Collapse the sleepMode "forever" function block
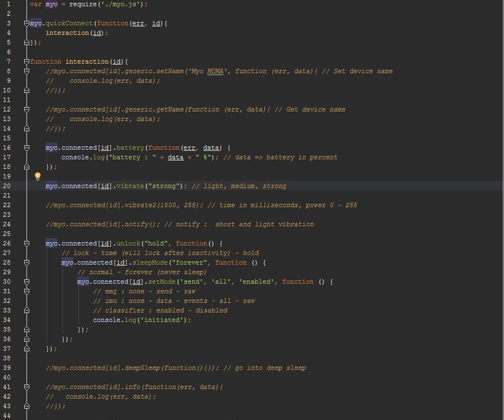This screenshot has height=420, width=504. pos(26,262)
